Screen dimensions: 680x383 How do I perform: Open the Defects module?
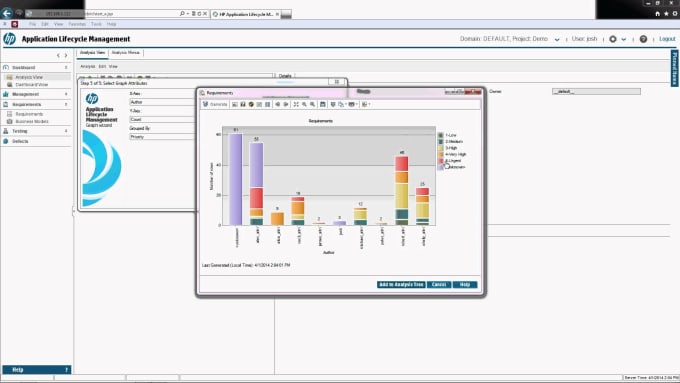click(x=36, y=141)
